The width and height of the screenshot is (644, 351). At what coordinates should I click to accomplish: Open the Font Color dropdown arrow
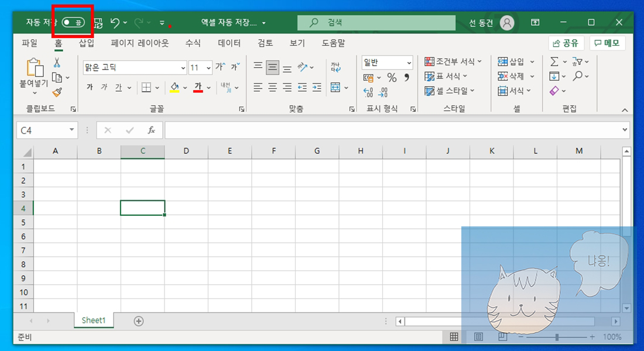point(208,87)
